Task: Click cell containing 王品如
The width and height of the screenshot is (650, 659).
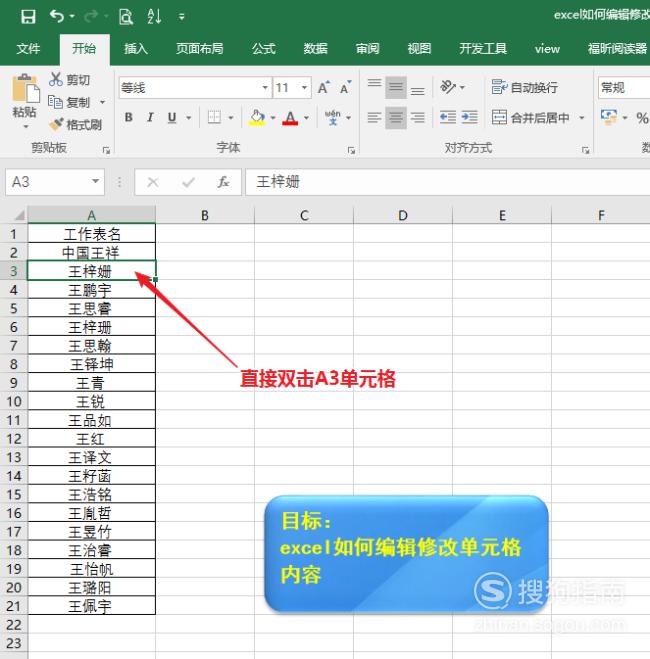Action: point(92,420)
